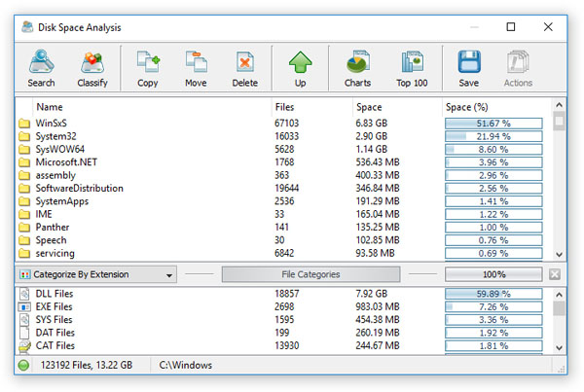Image resolution: width=584 pixels, height=392 pixels.
Task: Open the Charts tool
Action: click(x=357, y=68)
